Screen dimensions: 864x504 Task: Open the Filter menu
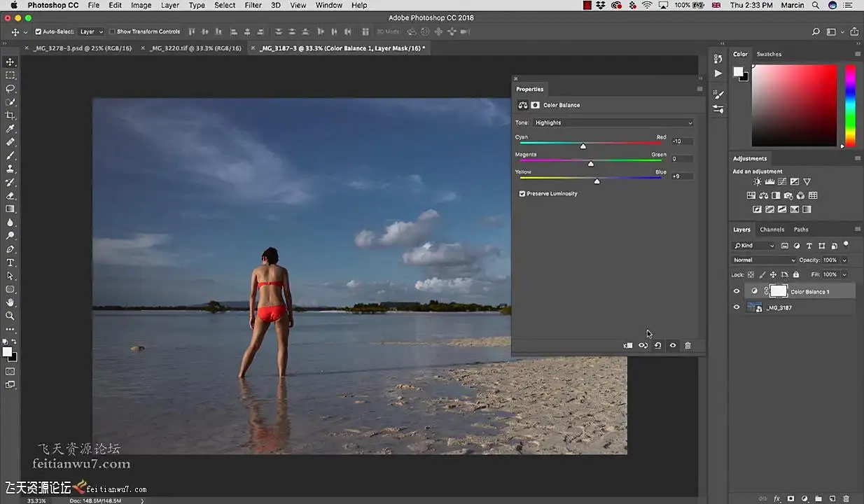(x=253, y=5)
